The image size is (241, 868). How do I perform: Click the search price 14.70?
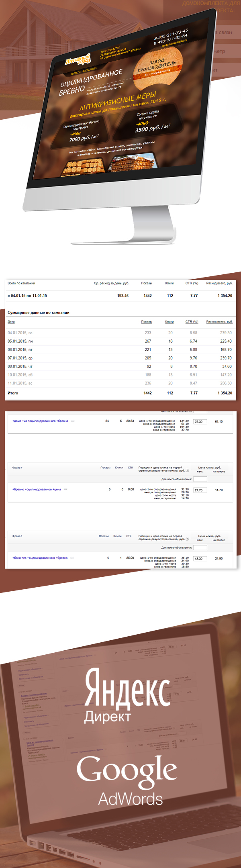219,490
